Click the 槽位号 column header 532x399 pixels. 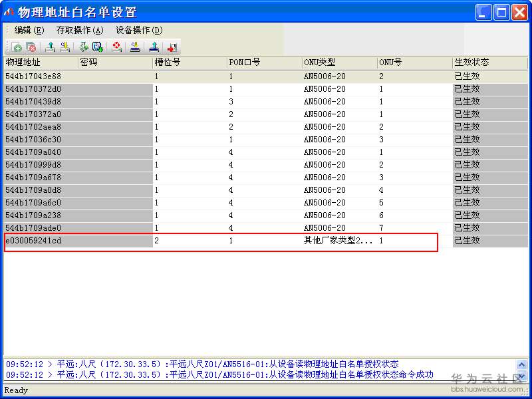pyautogui.click(x=190, y=63)
